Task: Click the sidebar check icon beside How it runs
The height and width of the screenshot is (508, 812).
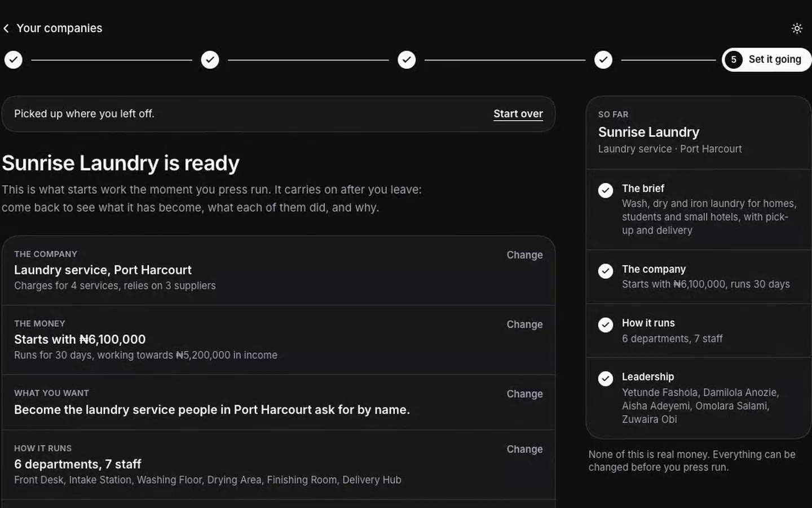Action: [606, 325]
